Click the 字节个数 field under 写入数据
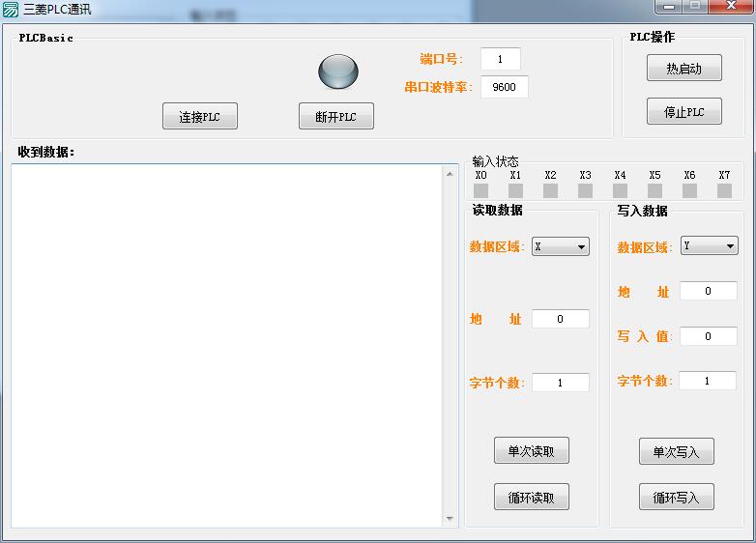Image resolution: width=756 pixels, height=543 pixels. 708,381
